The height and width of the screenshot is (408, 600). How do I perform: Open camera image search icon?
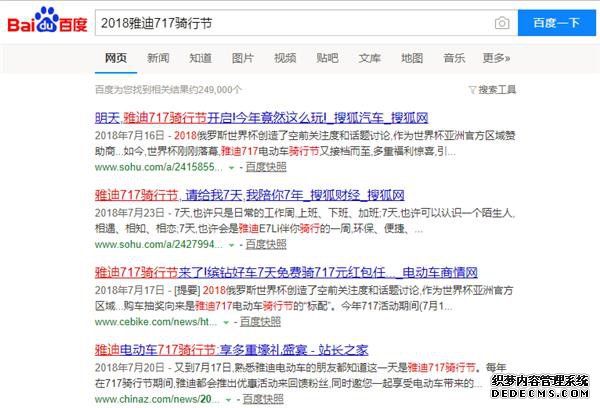coord(502,23)
